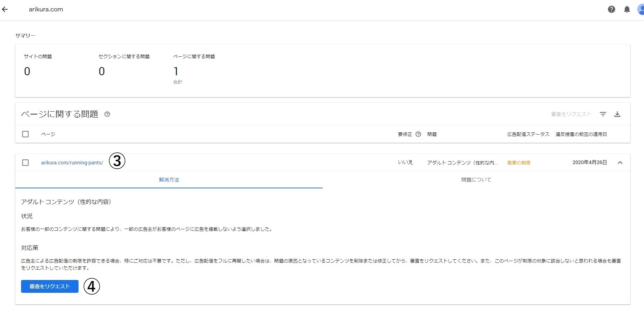The image size is (644, 311).
Task: Click the back arrow icon
Action: click(x=5, y=10)
